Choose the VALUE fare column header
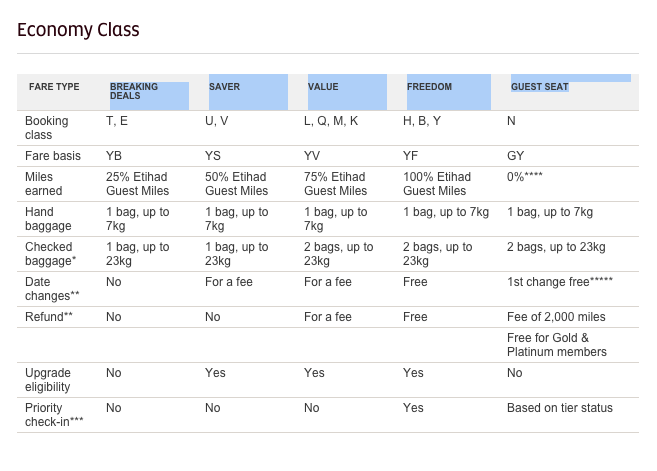The height and width of the screenshot is (471, 657). [x=323, y=87]
